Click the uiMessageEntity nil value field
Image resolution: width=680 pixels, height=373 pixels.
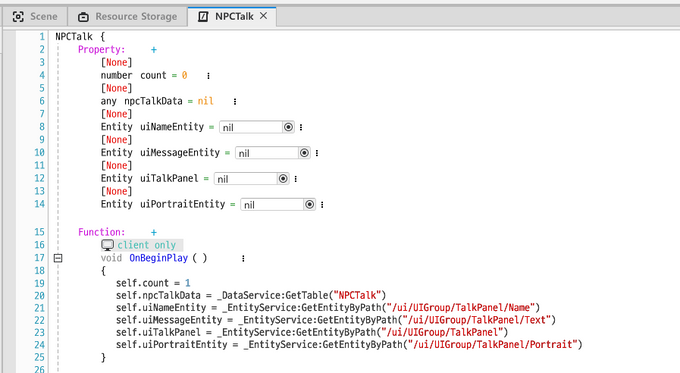pyautogui.click(x=267, y=153)
